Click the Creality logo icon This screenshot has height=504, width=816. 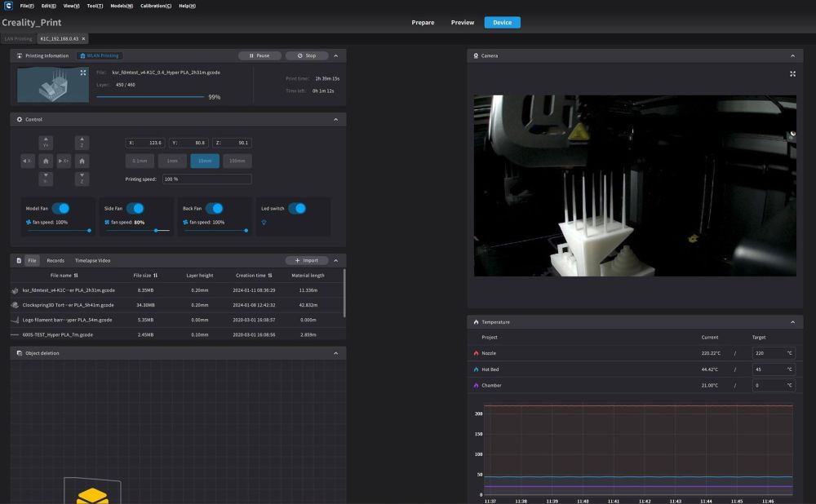point(8,6)
